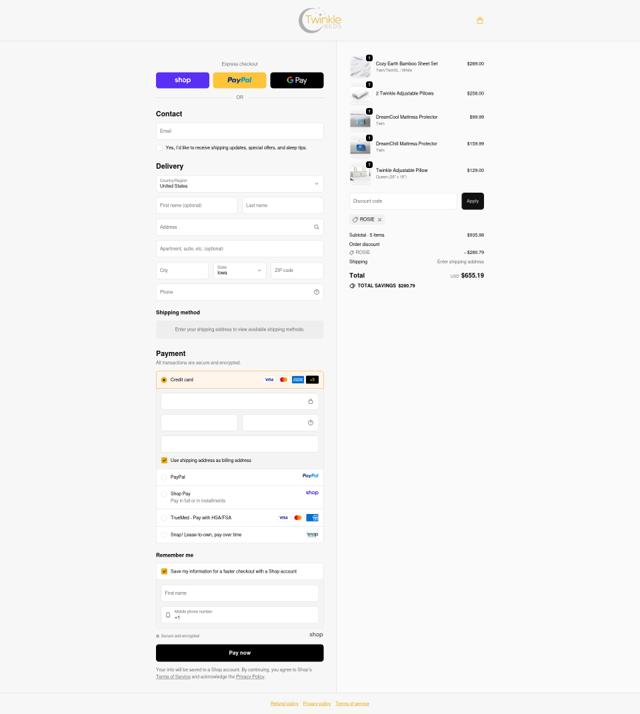The height and width of the screenshot is (714, 640).
Task: Open the Refund policy link
Action: (x=284, y=704)
